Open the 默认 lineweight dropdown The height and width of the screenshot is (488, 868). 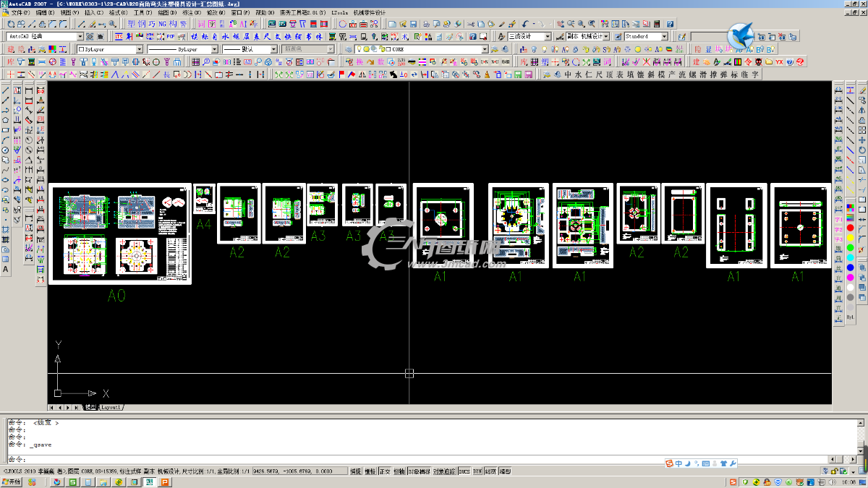click(249, 49)
